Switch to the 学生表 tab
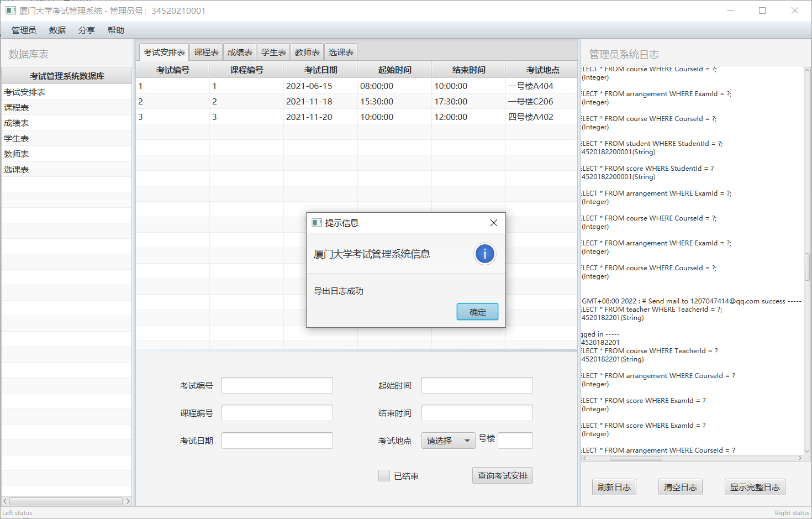The height and width of the screenshot is (519, 812). [273, 52]
